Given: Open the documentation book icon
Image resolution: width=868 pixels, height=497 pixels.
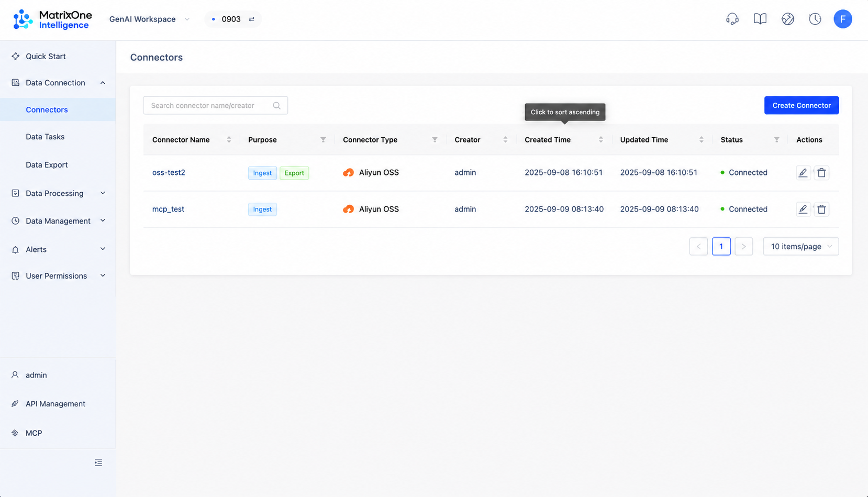Looking at the screenshot, I should pos(760,19).
